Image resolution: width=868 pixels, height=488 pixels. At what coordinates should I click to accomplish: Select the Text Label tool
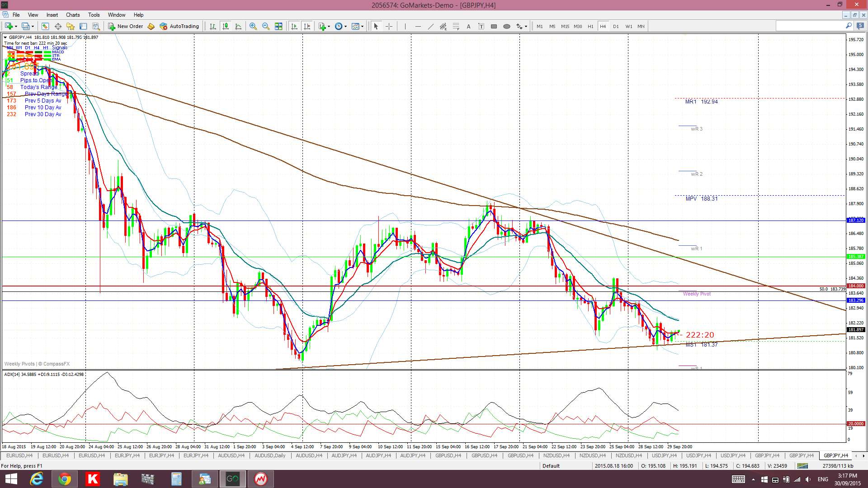click(x=481, y=26)
